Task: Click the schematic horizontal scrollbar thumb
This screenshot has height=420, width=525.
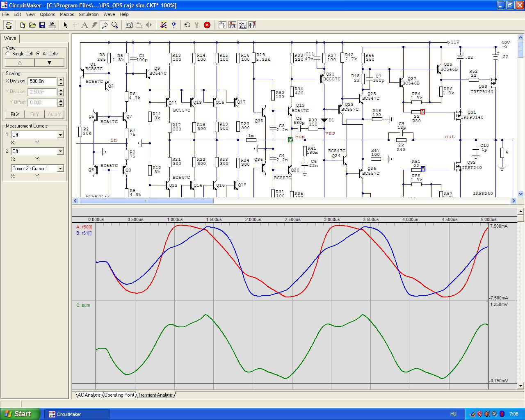Action: click(x=146, y=201)
